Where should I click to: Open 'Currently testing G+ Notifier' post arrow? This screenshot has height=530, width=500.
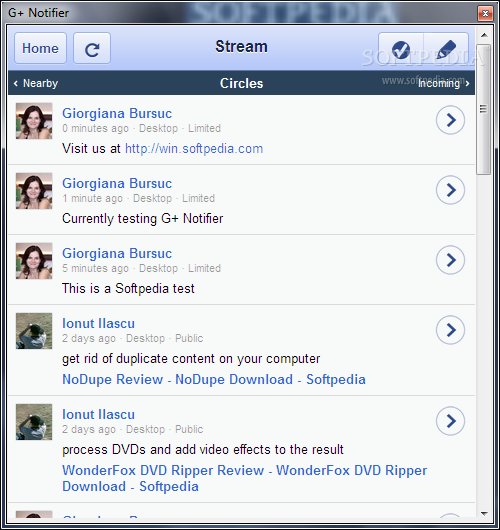tap(450, 190)
